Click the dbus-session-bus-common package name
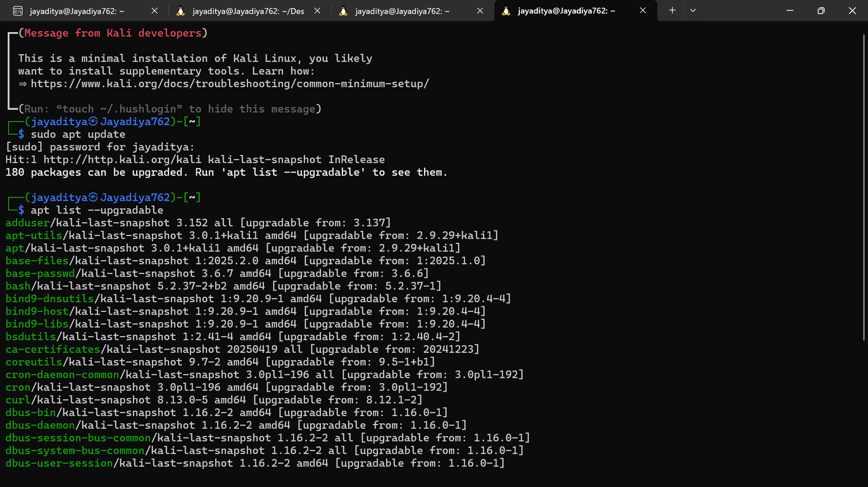The width and height of the screenshot is (868, 487). (x=78, y=438)
